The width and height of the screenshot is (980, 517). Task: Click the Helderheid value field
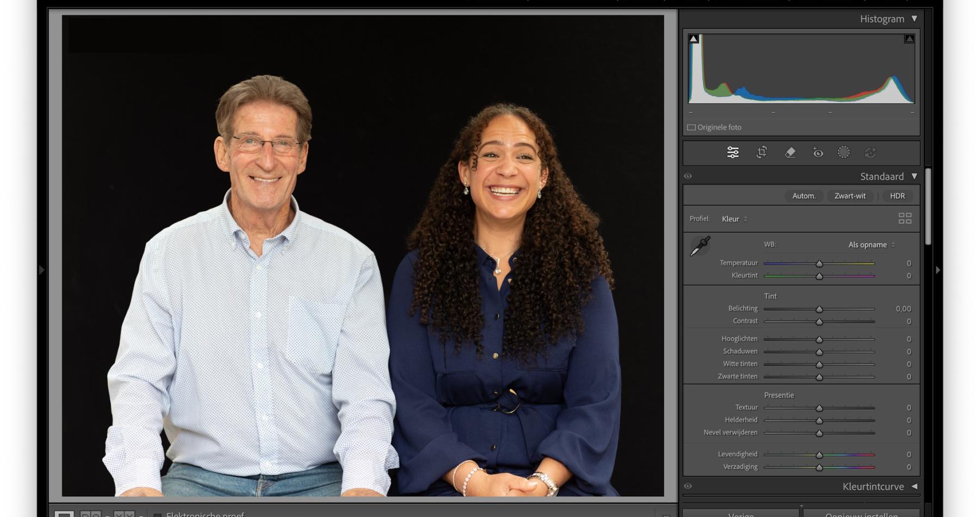(x=908, y=420)
